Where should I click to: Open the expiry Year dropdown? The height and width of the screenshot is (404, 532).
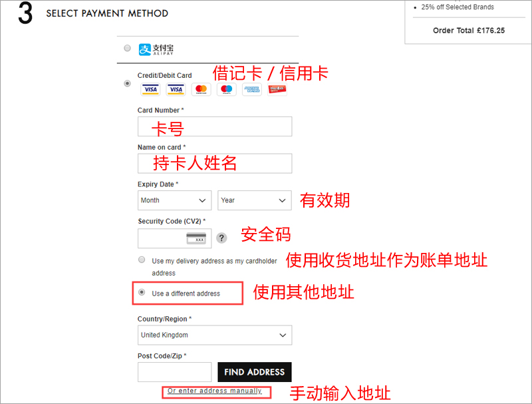pos(255,200)
